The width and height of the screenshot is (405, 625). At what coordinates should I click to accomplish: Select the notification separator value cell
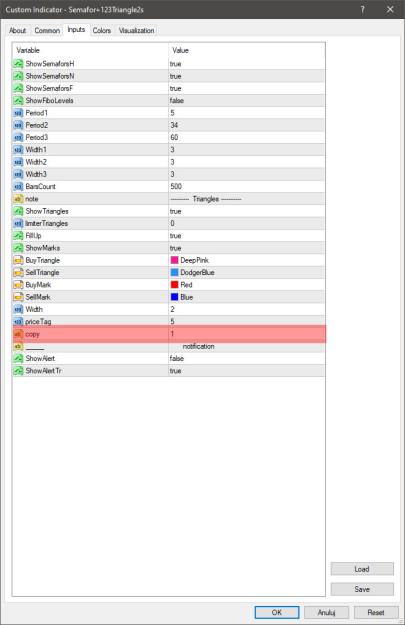247,346
